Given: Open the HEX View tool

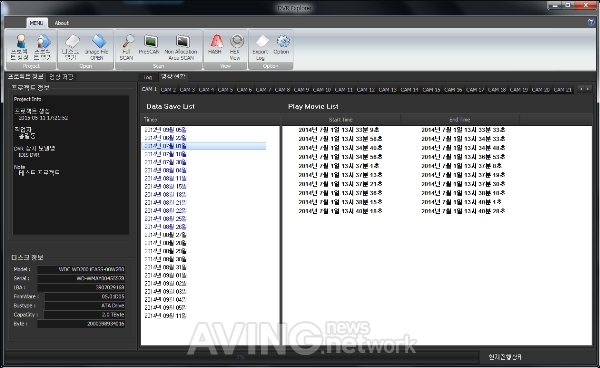Looking at the screenshot, I should 235,47.
